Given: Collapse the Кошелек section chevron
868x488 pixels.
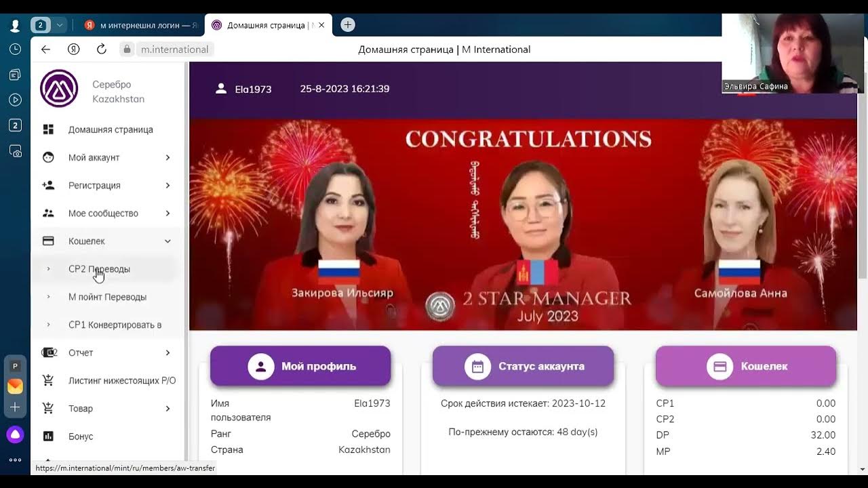Looking at the screenshot, I should [x=167, y=241].
